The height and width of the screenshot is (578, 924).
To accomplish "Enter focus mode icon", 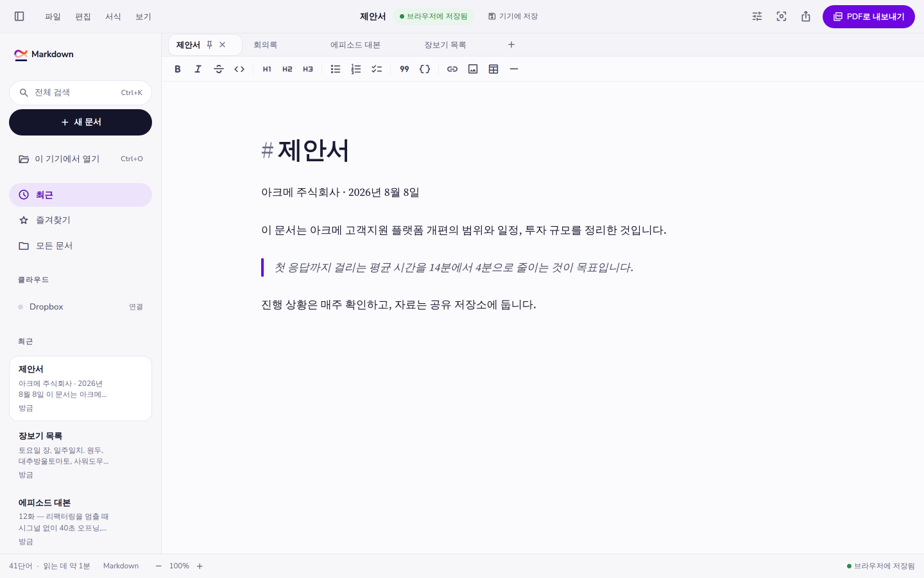I will tap(782, 17).
